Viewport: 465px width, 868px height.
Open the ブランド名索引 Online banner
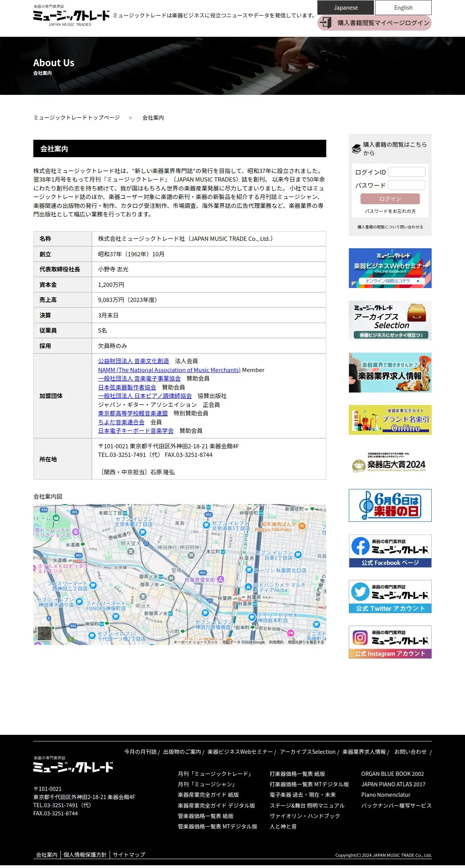tap(390, 420)
